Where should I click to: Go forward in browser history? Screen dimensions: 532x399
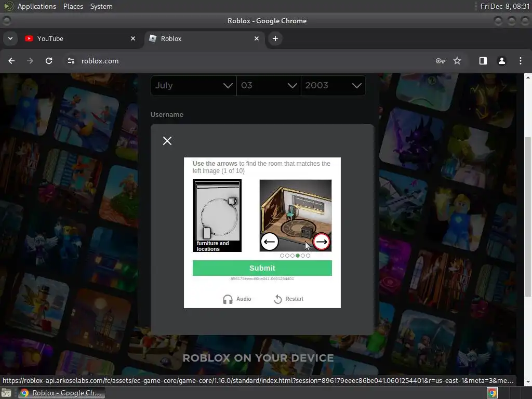30,61
